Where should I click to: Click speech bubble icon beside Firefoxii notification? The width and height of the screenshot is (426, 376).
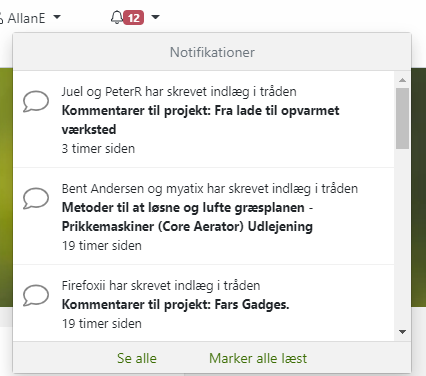[36, 295]
